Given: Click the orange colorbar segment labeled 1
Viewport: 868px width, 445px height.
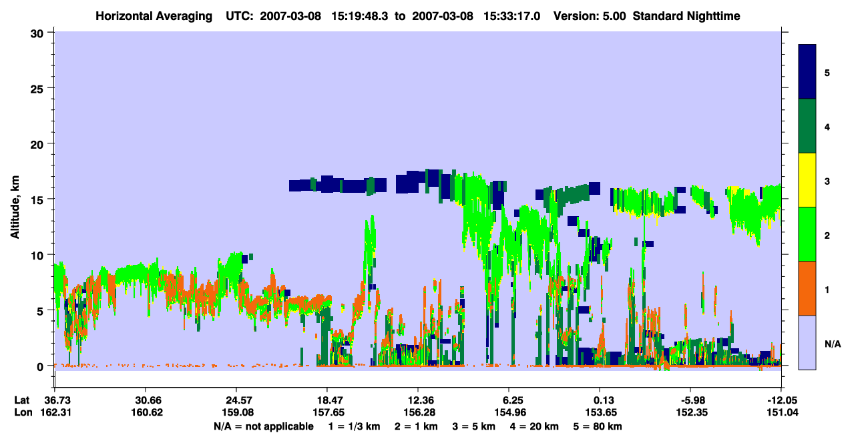Looking at the screenshot, I should click(807, 288).
